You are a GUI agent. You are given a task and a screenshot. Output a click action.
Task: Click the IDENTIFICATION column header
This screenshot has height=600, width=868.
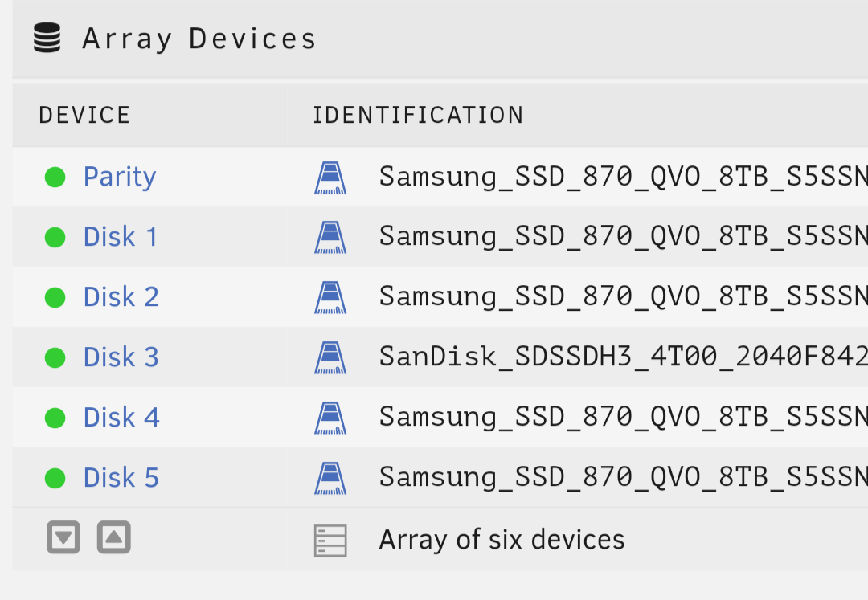point(418,116)
